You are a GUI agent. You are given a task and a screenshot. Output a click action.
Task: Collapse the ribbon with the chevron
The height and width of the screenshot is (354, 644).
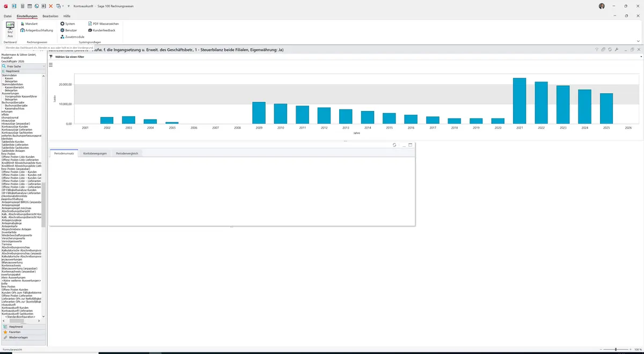638,41
